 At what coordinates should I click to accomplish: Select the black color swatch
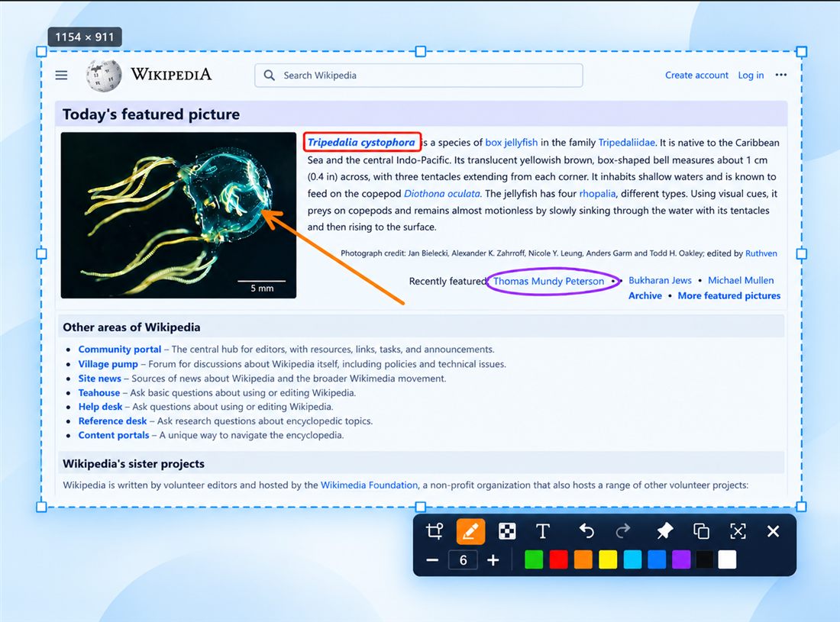tap(705, 560)
